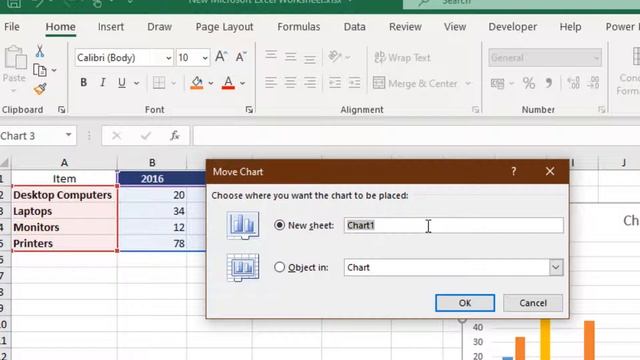Expand the Fill Color dropdown arrow
Image resolution: width=640 pixels, height=360 pixels.
coord(211,83)
